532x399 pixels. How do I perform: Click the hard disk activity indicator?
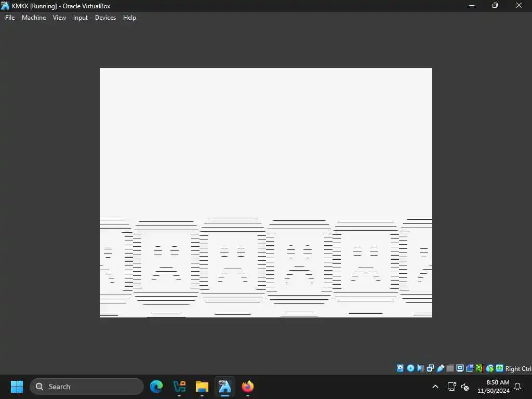coord(401,368)
